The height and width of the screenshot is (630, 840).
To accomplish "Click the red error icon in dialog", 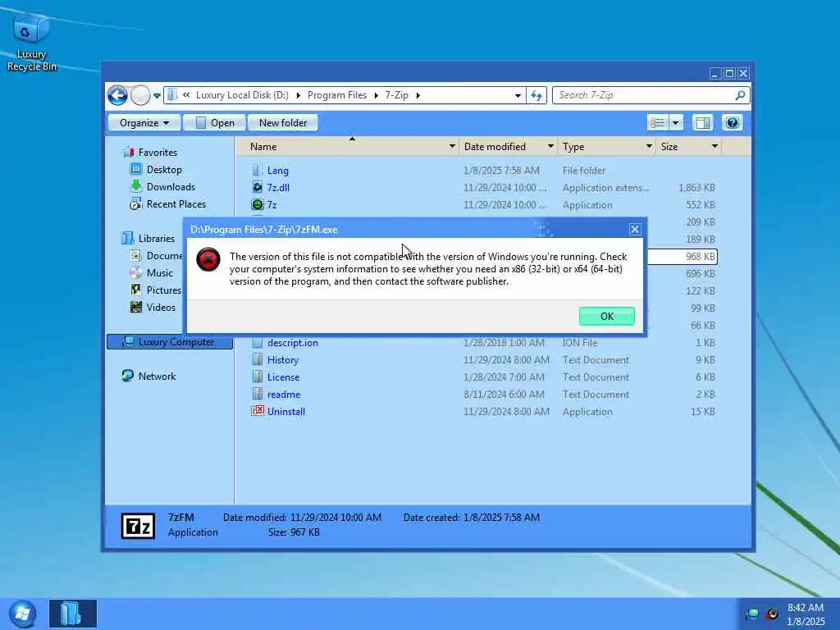I will pos(208,260).
